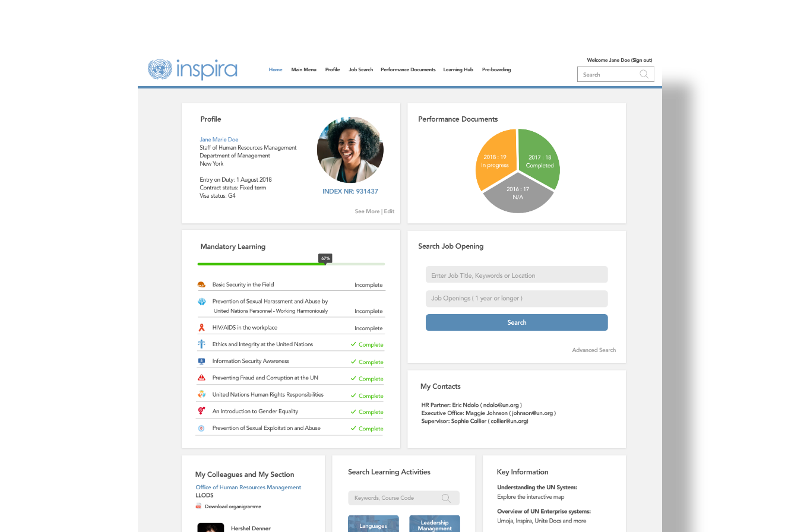Click the HIV/AIDS red ribbon icon

(201, 328)
